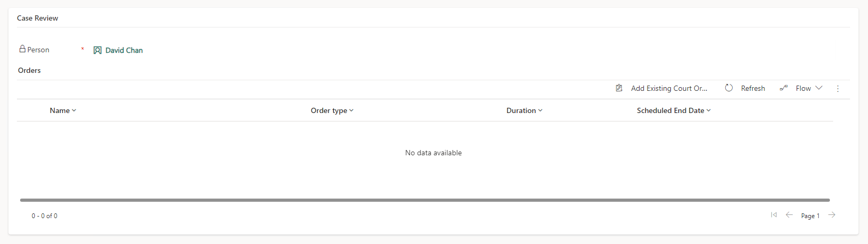
Task: Open the Name column header dropdown
Action: tap(63, 110)
